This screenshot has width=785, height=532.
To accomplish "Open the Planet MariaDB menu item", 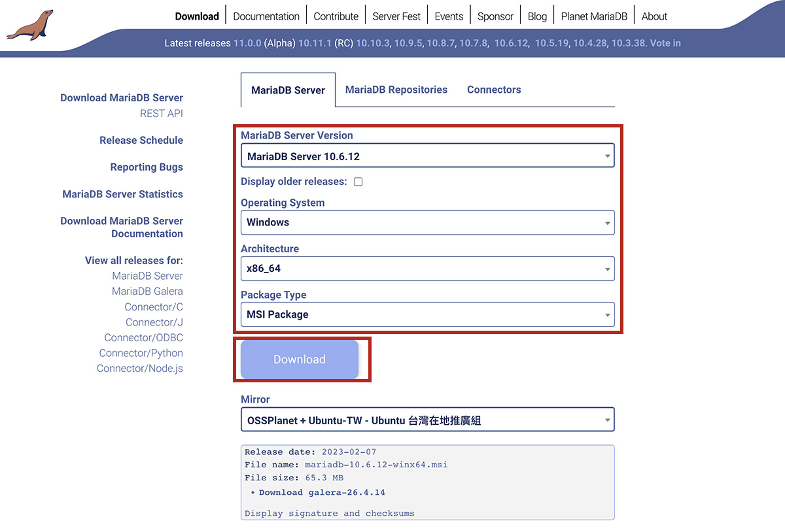I will coord(594,16).
